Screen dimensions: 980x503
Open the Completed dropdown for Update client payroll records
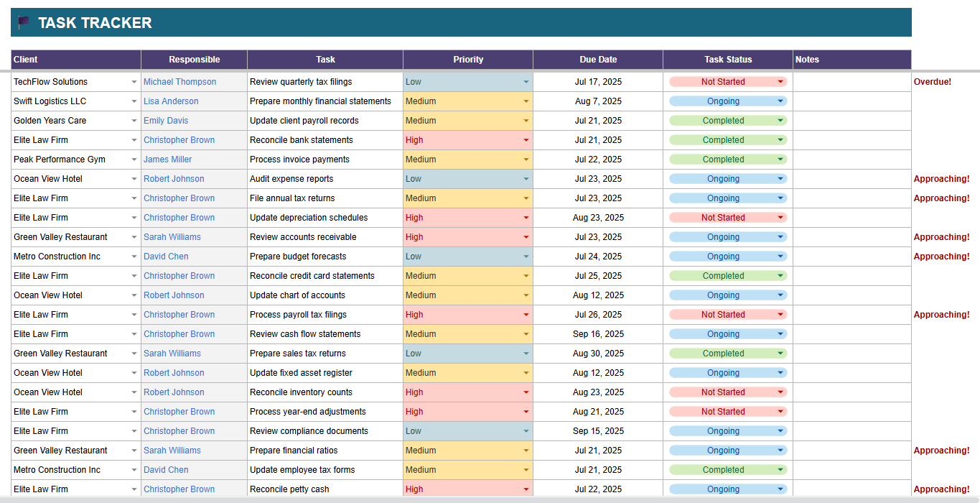coord(780,120)
